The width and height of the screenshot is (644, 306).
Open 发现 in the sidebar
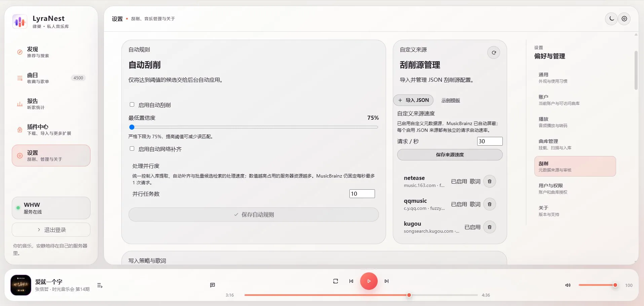tap(51, 52)
